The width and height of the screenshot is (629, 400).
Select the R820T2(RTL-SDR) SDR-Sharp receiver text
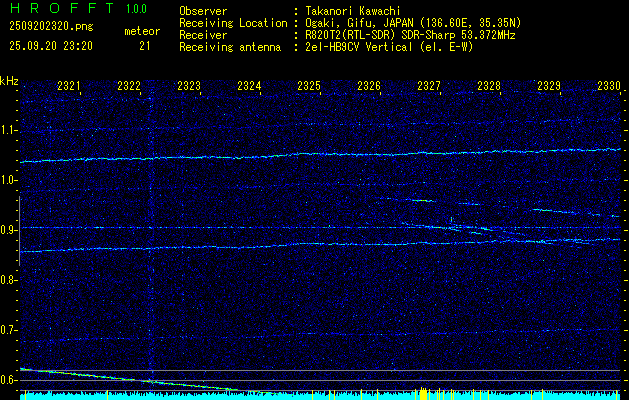(x=410, y=35)
